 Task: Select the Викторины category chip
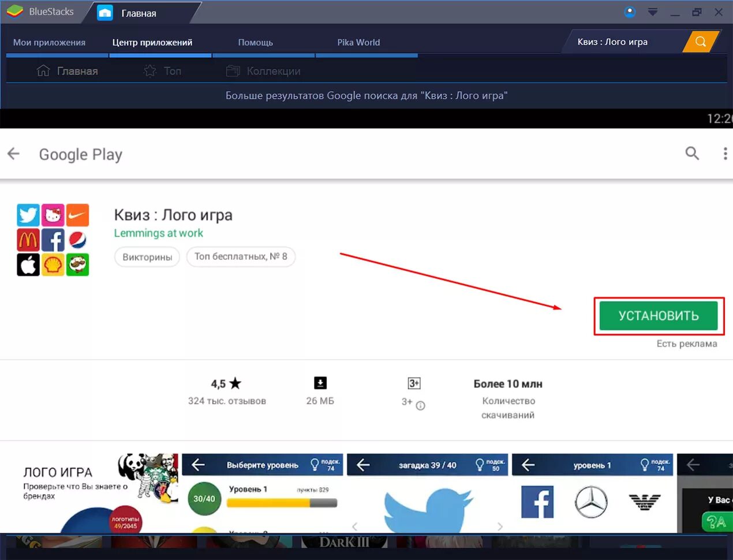[x=147, y=257]
